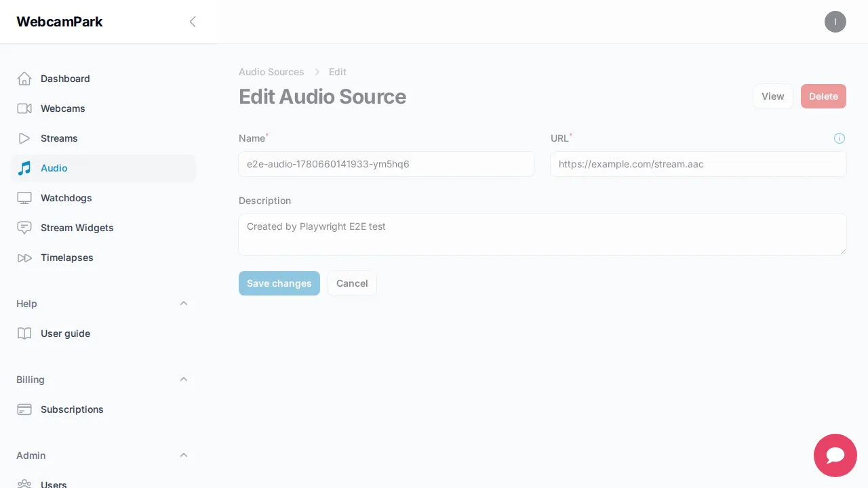868x488 pixels.
Task: Go to Dashboard in the sidebar
Action: click(x=103, y=79)
